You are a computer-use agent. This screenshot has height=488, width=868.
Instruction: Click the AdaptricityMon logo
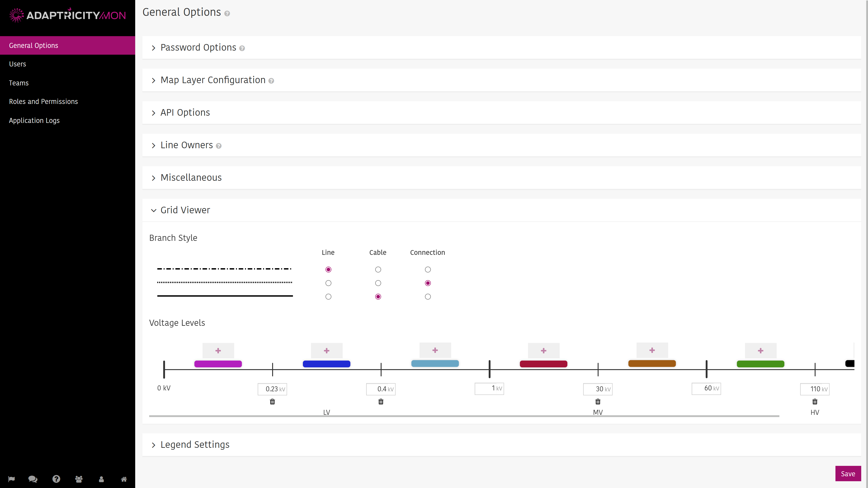pyautogui.click(x=67, y=15)
